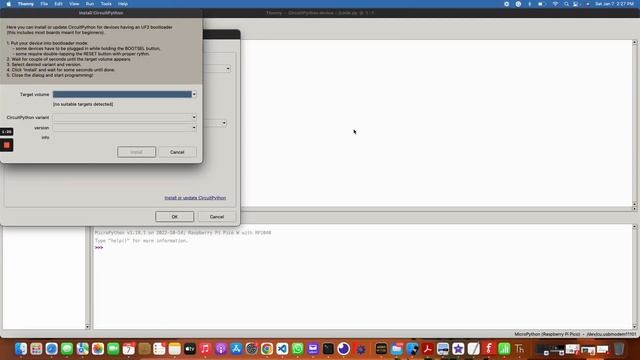Open Calendar app in the Dock
The width and height of the screenshot is (640, 360).
(129, 349)
